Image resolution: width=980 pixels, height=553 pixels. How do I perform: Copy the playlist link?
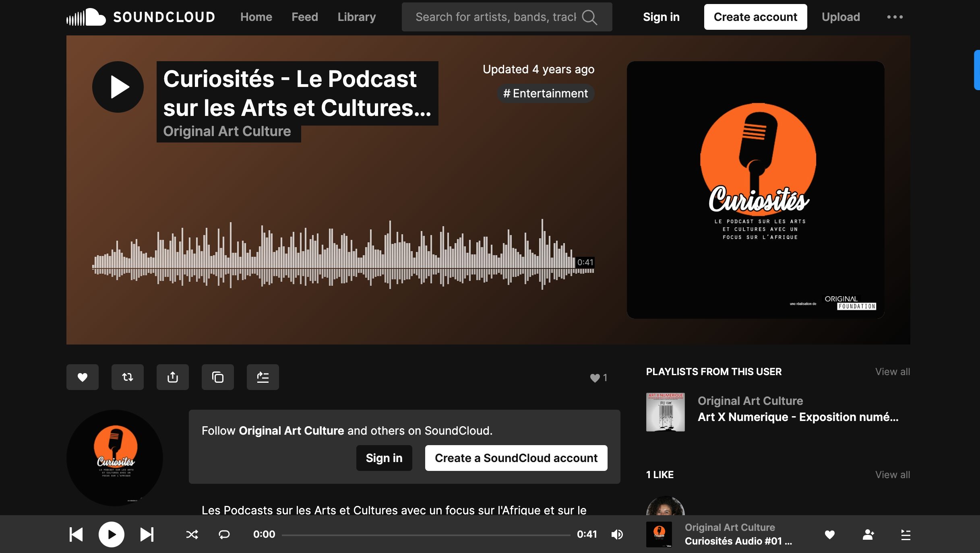click(x=218, y=377)
